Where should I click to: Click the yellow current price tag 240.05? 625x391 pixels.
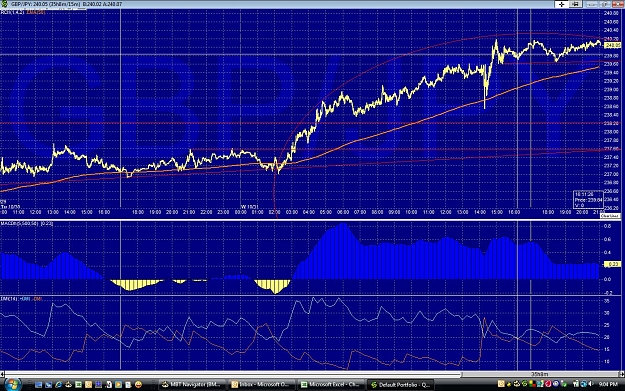(612, 45)
